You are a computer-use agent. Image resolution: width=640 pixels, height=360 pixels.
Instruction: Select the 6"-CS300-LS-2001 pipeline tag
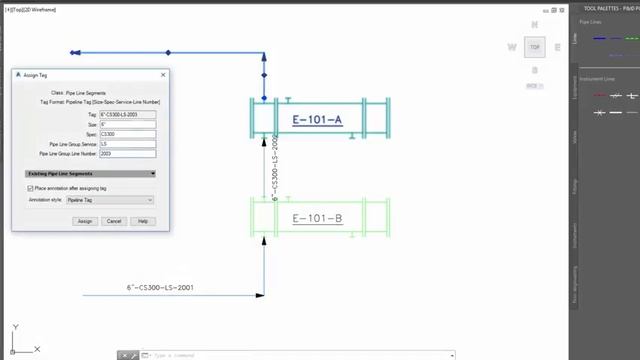coord(160,287)
